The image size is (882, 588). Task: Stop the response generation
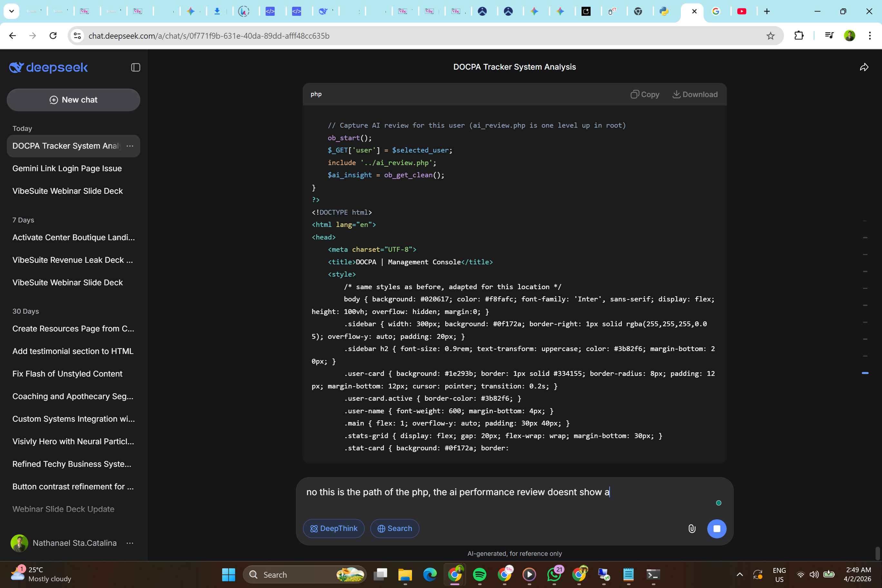click(x=716, y=528)
